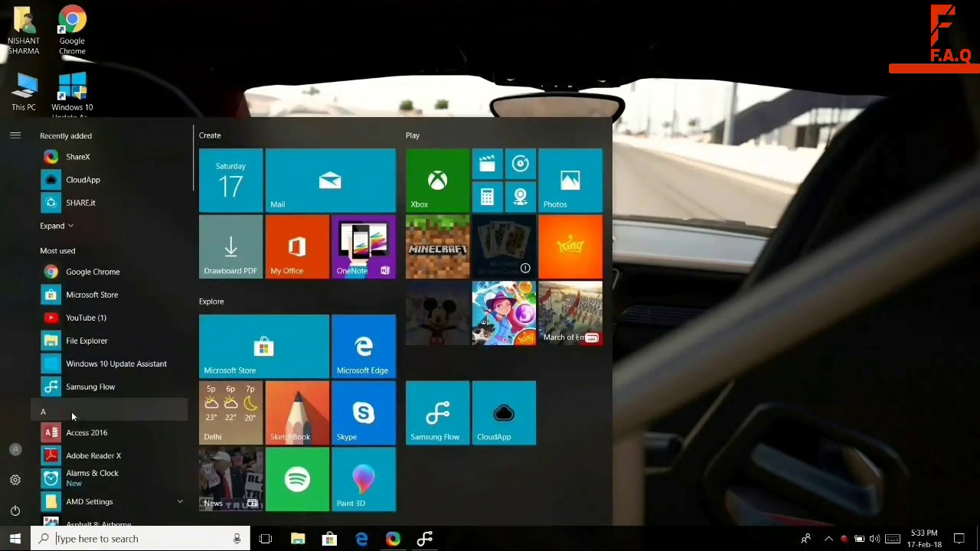This screenshot has width=980, height=551.
Task: Launch Edge from the taskbar
Action: coord(361,539)
